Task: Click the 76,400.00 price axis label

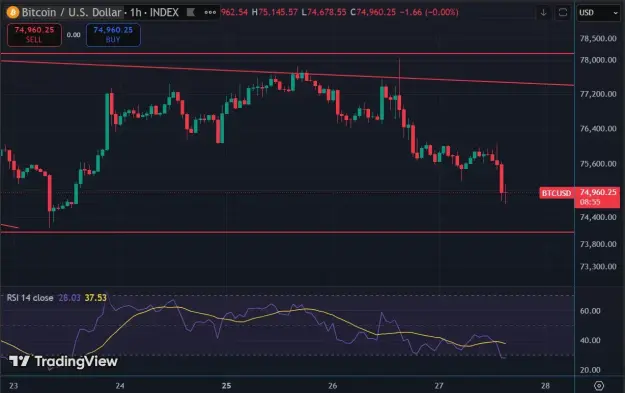Action: click(x=598, y=129)
